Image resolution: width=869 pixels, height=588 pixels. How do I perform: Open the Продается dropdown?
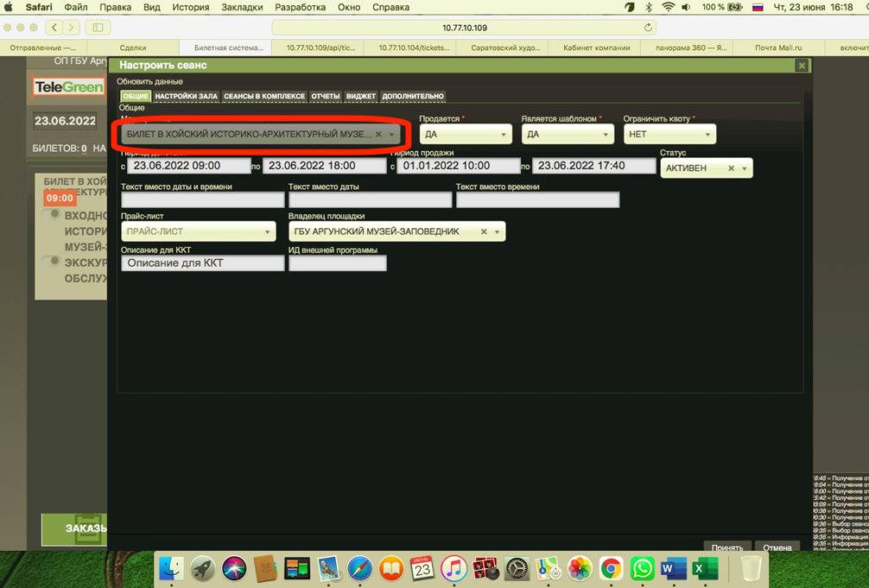coord(466,135)
